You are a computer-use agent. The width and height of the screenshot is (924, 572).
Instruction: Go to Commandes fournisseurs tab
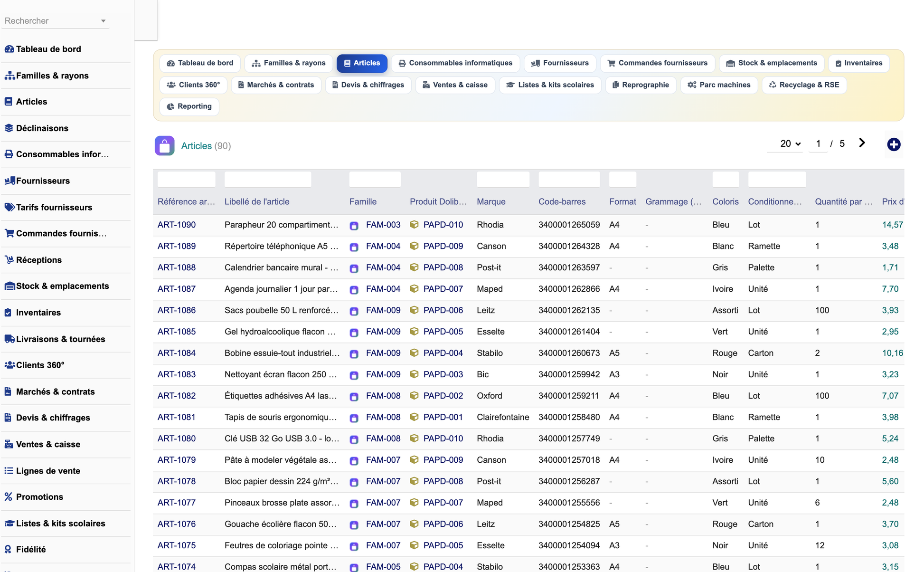point(657,63)
